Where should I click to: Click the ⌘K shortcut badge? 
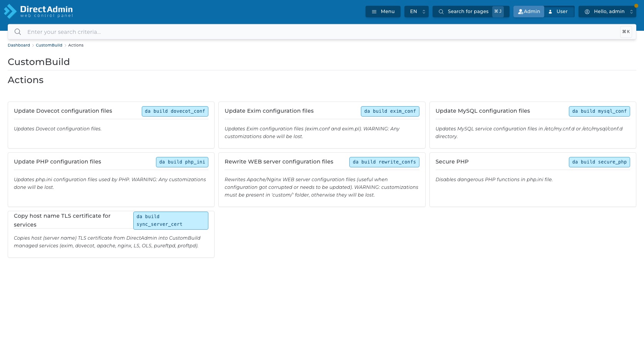626,32
